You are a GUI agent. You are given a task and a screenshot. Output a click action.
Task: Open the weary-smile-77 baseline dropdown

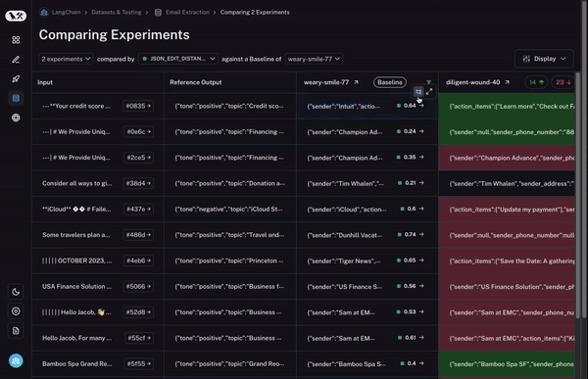pyautogui.click(x=314, y=59)
